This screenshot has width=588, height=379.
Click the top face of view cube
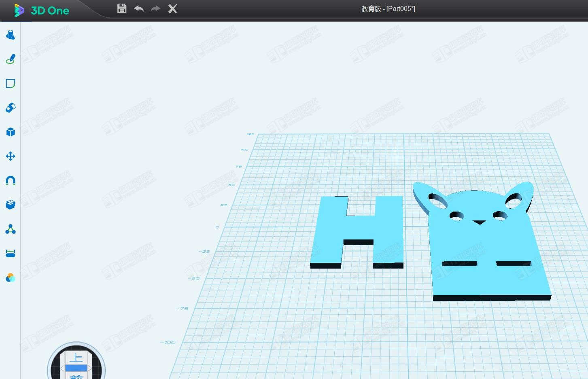coord(76,358)
